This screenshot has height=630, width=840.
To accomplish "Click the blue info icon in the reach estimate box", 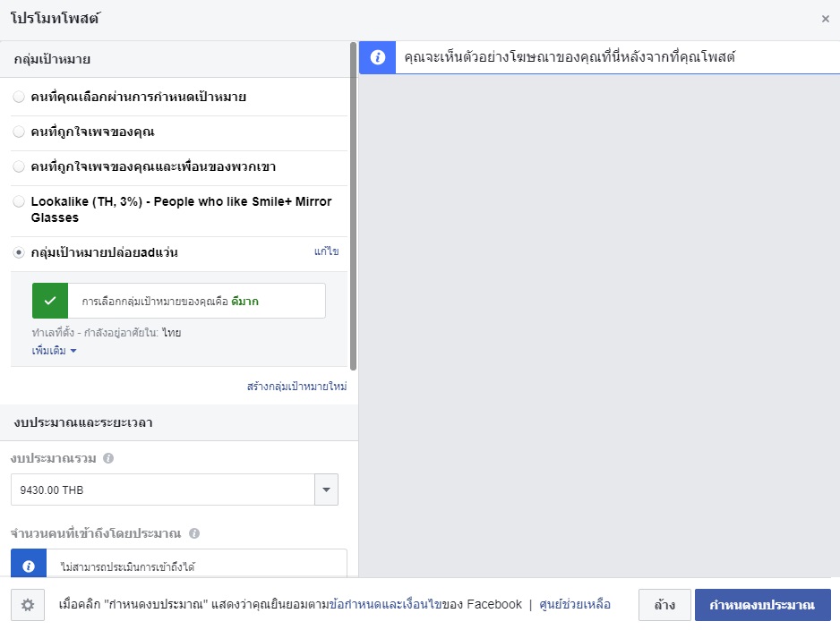I will [x=29, y=566].
